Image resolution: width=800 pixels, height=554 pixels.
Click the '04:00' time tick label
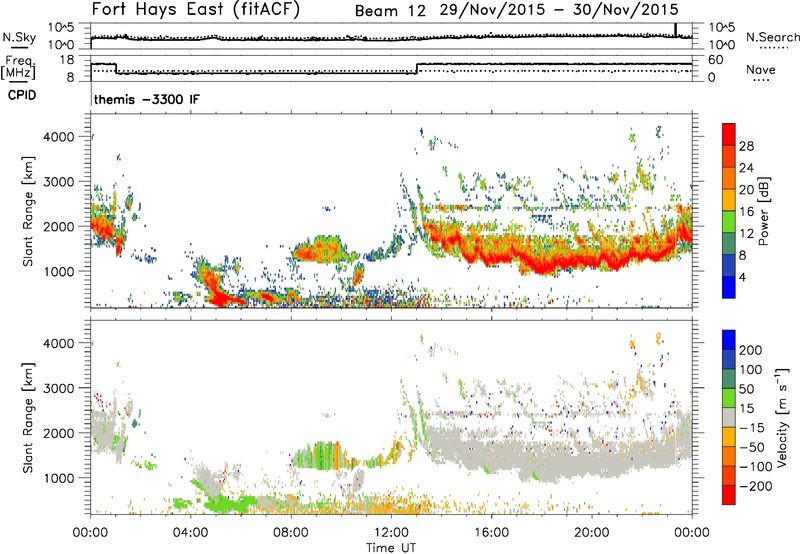(190, 533)
